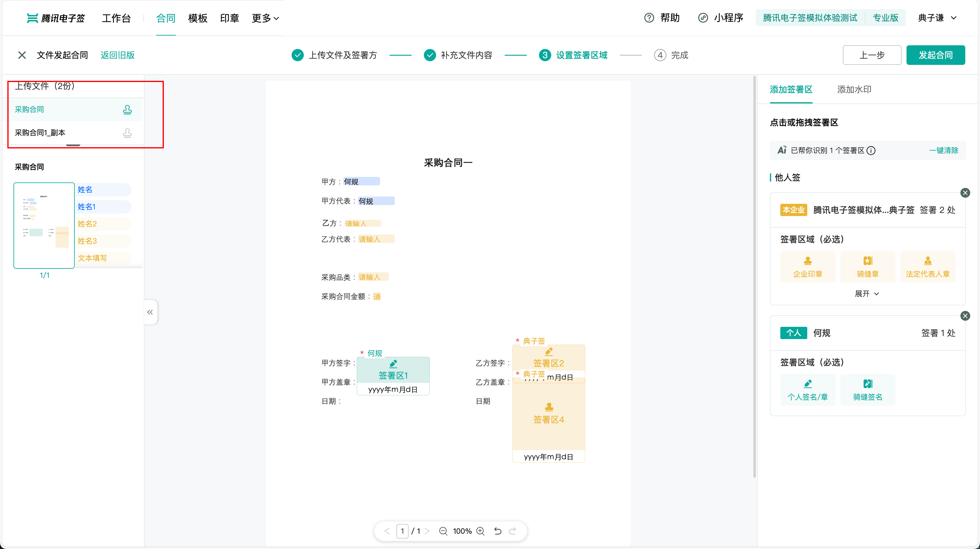The image size is (980, 549).
Task: Select 姓名2 field in list
Action: (104, 224)
